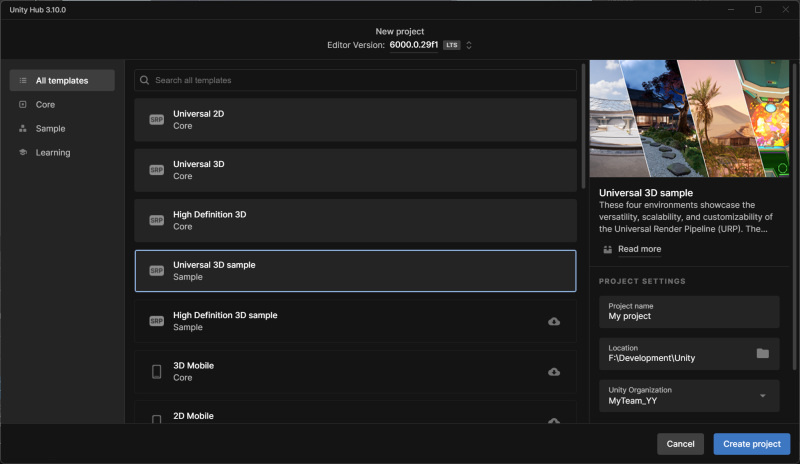This screenshot has height=464, width=800.
Task: Click the Universal 3D sample preview image
Action: tap(689, 118)
